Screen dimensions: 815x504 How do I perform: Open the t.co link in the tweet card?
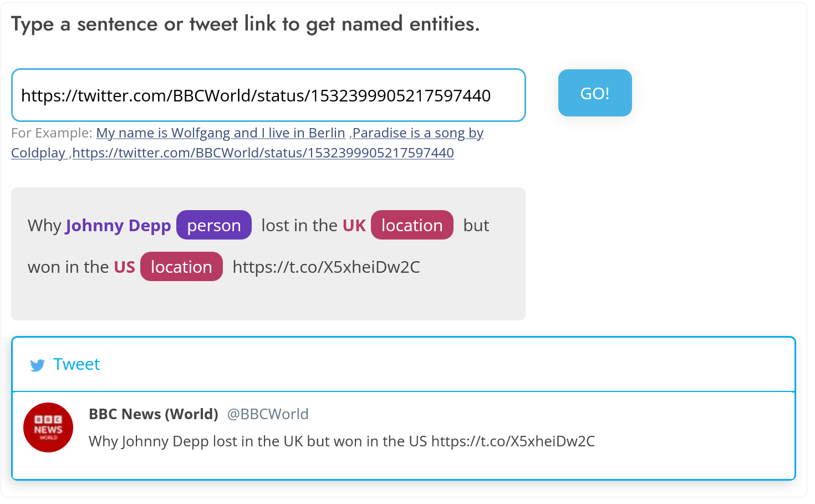tap(513, 441)
